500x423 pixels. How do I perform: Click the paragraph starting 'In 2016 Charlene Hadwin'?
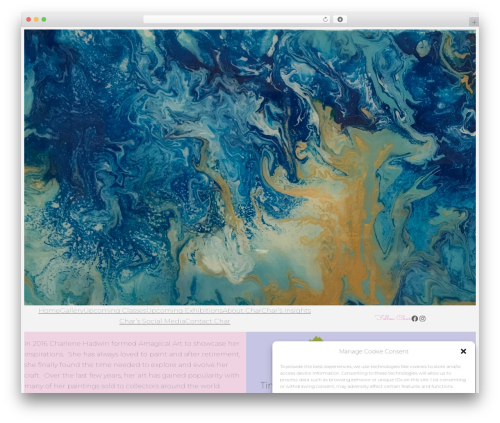(x=133, y=364)
